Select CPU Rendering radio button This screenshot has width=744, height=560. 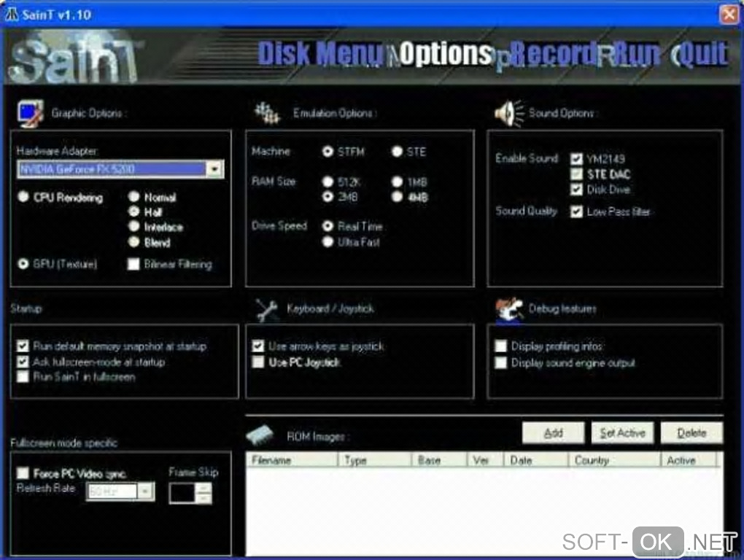pos(23,196)
